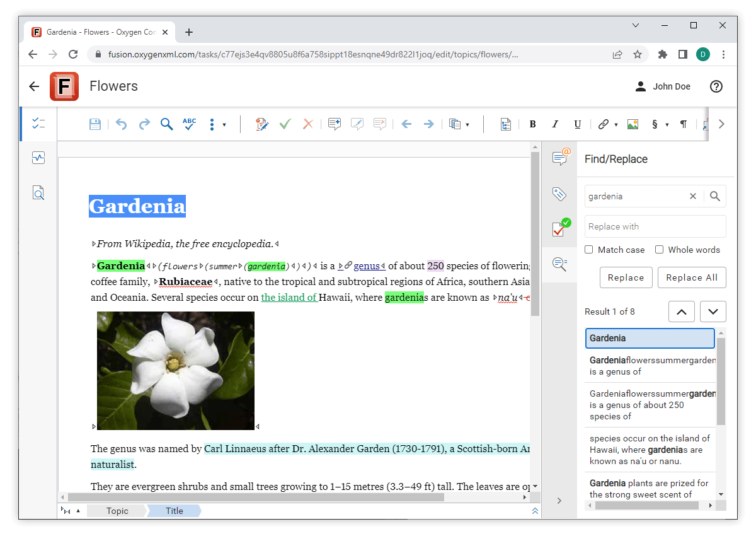This screenshot has height=536, width=756.
Task: Select the Find/Replace panel icon
Action: pyautogui.click(x=559, y=264)
